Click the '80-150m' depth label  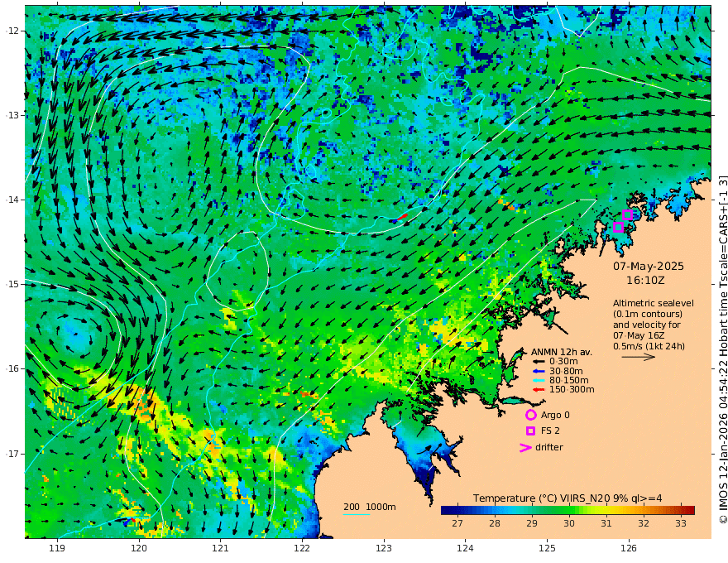point(568,380)
